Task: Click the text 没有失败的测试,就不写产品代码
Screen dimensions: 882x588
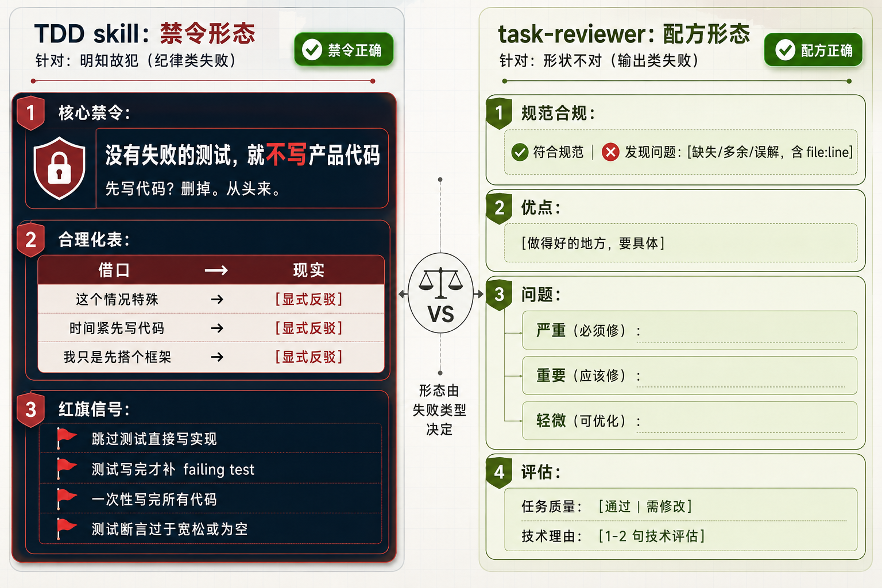Action: pos(242,155)
